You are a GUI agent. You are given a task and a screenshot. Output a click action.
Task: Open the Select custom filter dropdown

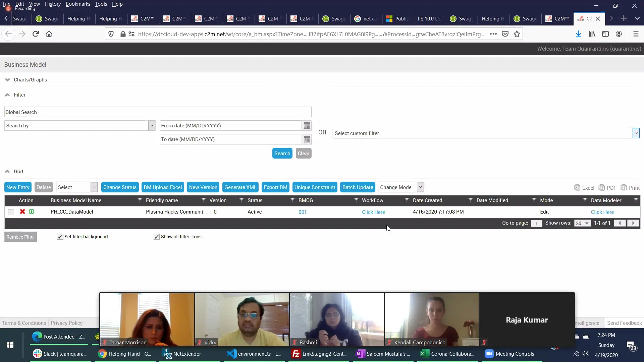[x=636, y=133]
